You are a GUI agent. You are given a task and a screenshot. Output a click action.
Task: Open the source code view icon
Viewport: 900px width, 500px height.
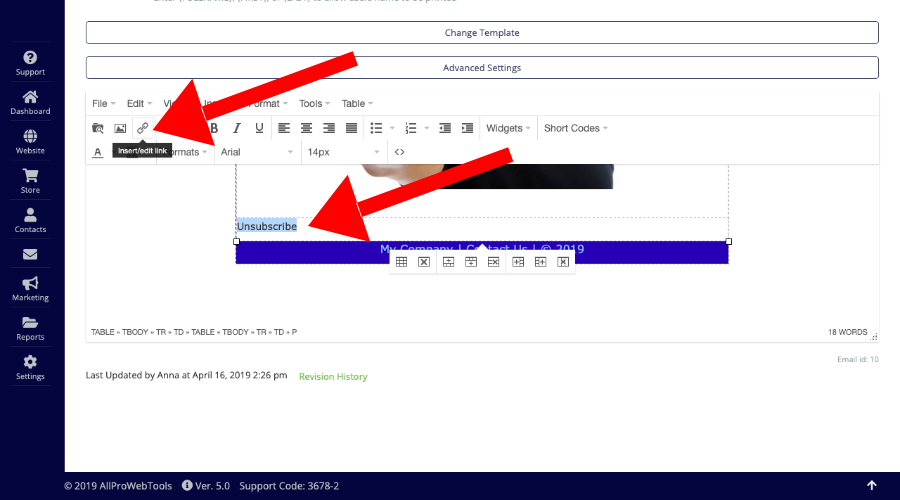[x=399, y=152]
